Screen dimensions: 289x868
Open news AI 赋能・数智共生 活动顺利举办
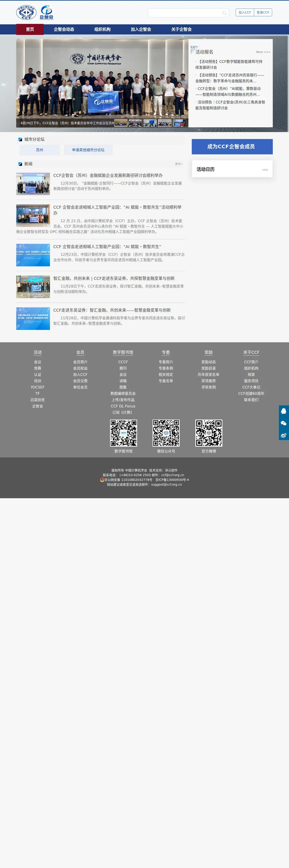click(x=118, y=210)
